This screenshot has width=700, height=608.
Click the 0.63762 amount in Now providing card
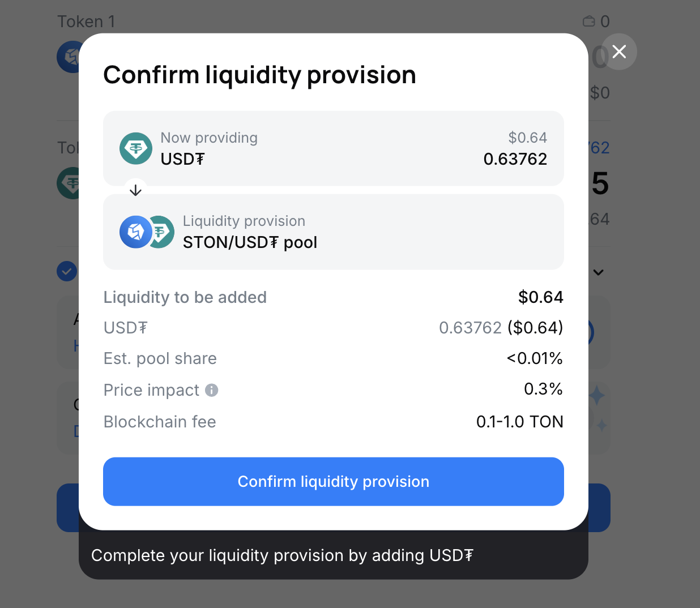(515, 159)
